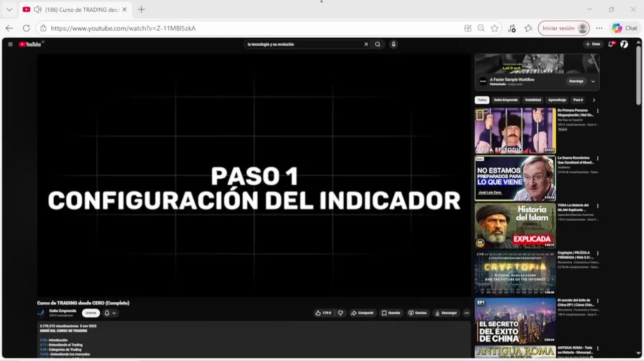
Task: Open options for secreto de China video
Action: [x=597, y=301]
